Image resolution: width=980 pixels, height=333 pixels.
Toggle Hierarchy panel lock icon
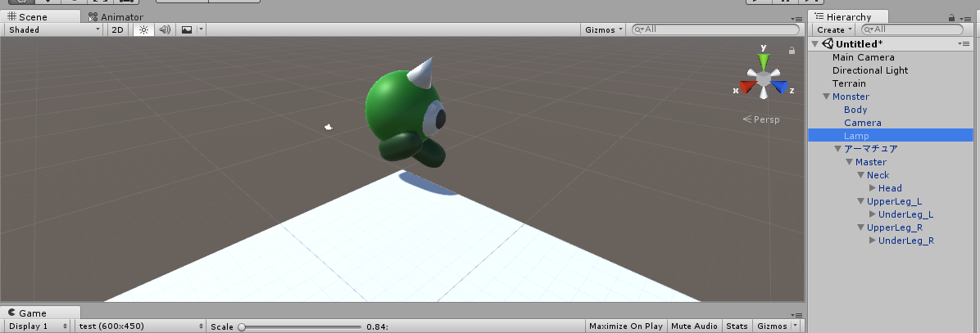(x=952, y=18)
